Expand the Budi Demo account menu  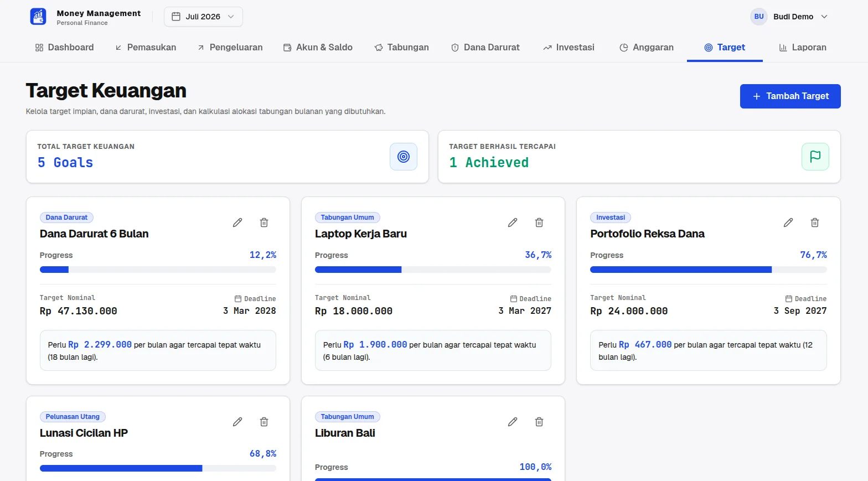pos(790,17)
